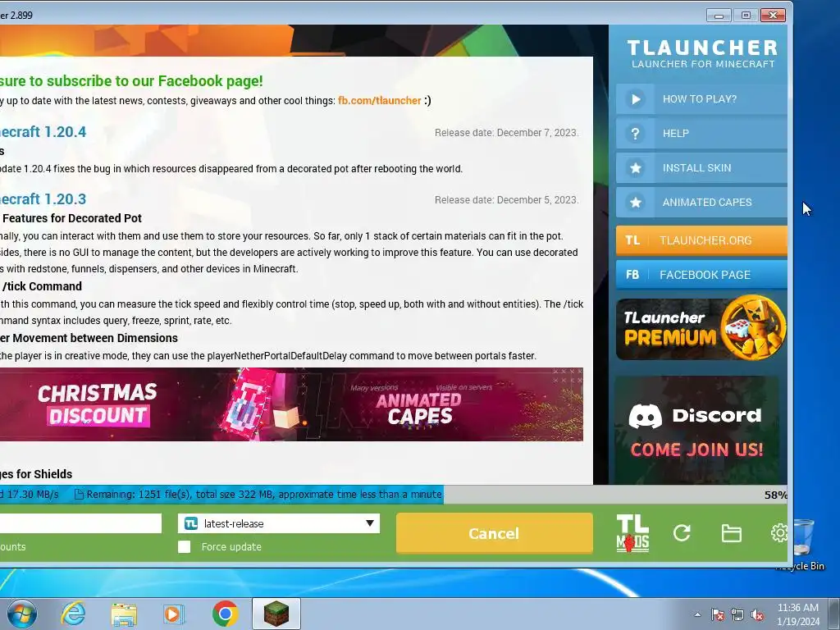The width and height of the screenshot is (840, 630).
Task: Click the 58% progress text
Action: (x=776, y=495)
